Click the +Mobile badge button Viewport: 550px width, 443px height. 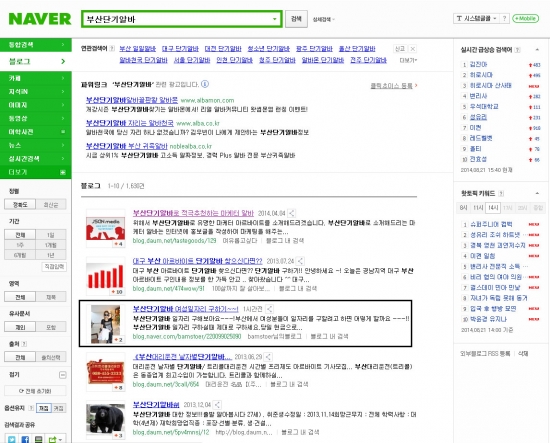click(x=525, y=18)
